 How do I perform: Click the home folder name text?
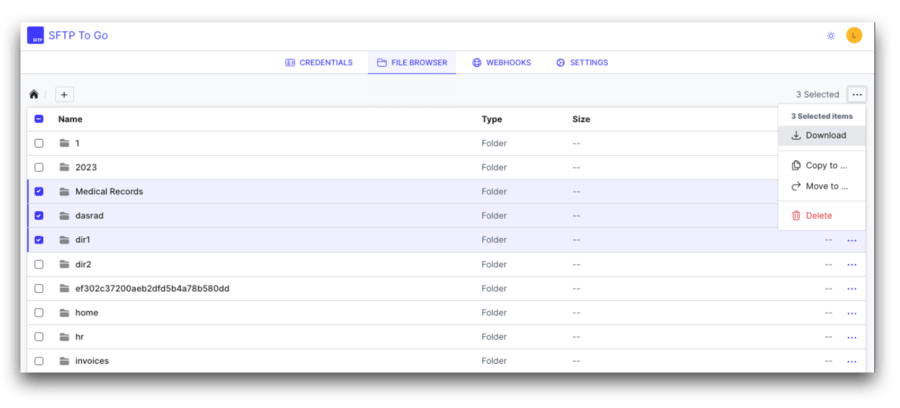tap(87, 313)
